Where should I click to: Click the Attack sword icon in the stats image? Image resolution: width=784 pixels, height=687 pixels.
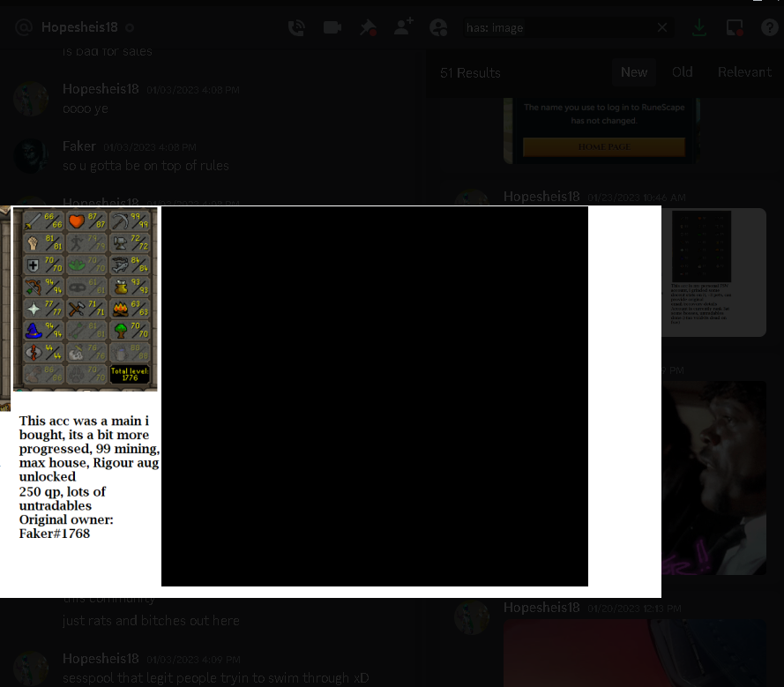(x=33, y=220)
